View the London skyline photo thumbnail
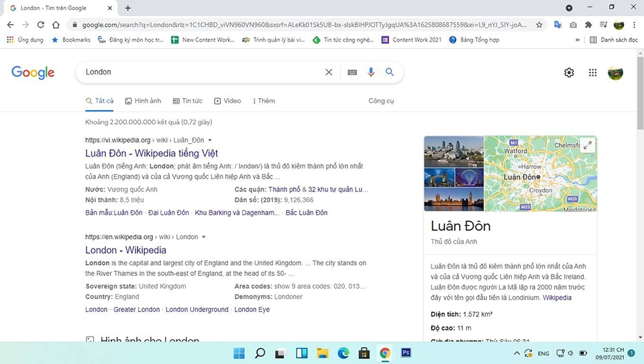Viewport: 644px width, 364px height. 454,151
